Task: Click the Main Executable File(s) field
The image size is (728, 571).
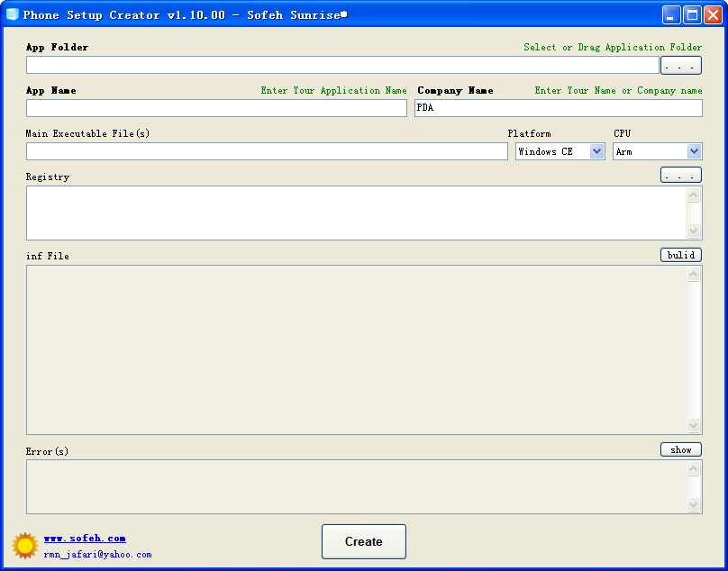Action: pos(267,151)
